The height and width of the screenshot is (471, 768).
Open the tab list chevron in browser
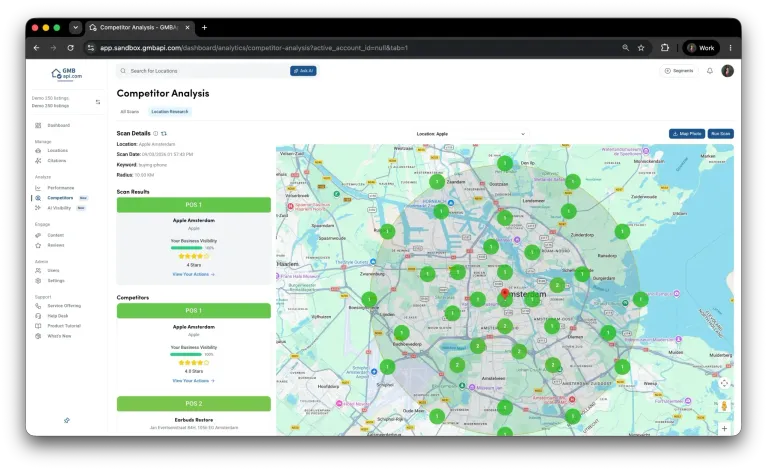click(x=75, y=27)
